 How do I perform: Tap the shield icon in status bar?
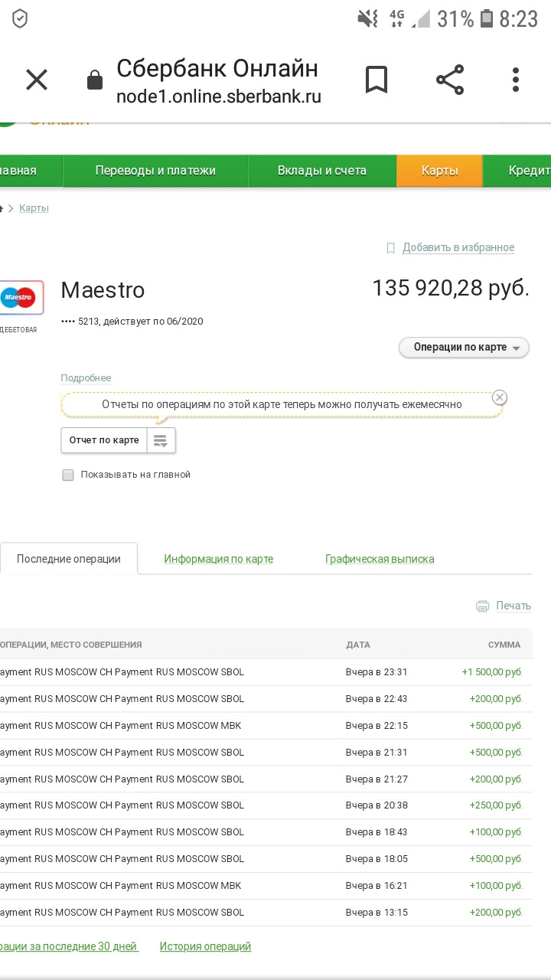pos(20,19)
